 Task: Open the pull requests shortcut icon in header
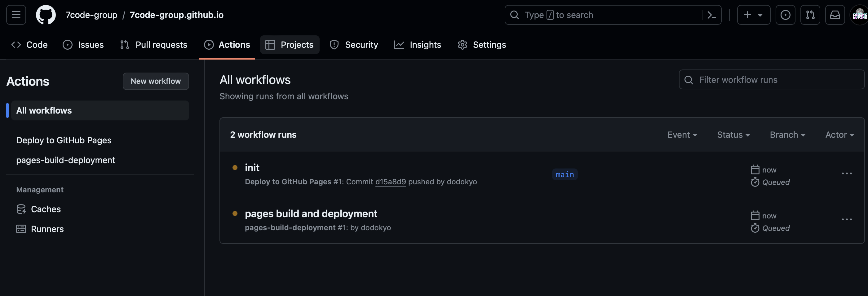[810, 15]
